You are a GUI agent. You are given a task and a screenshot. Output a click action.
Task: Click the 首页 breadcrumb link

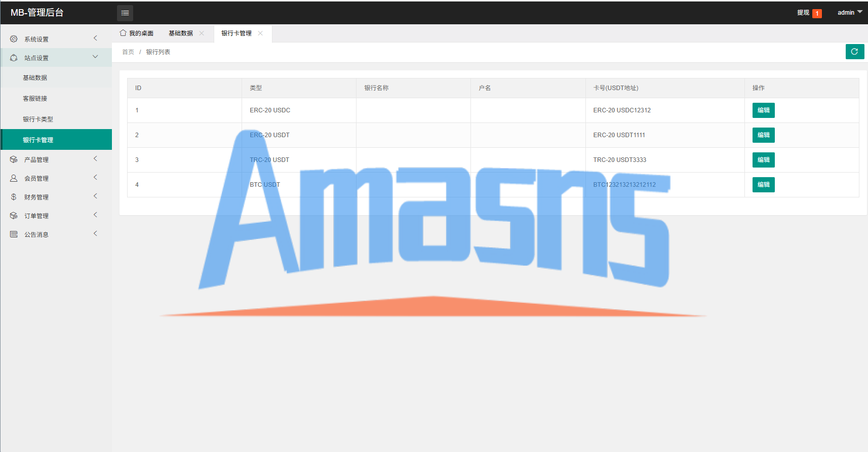[x=128, y=52]
